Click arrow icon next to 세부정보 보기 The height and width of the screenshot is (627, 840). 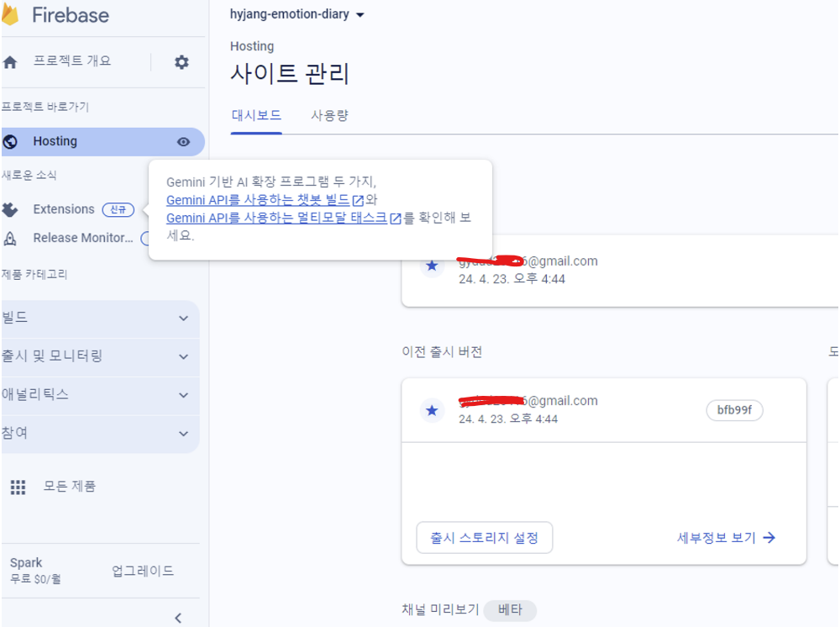(x=769, y=538)
